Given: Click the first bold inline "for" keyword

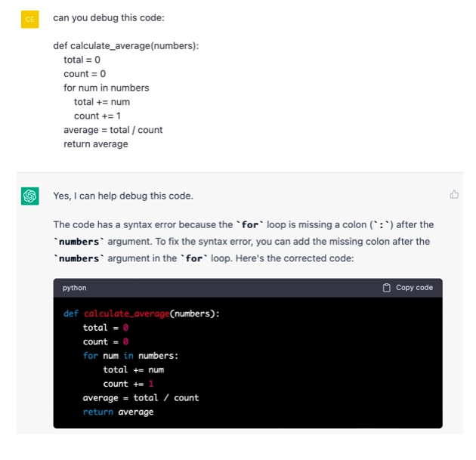Looking at the screenshot, I should pos(249,224).
